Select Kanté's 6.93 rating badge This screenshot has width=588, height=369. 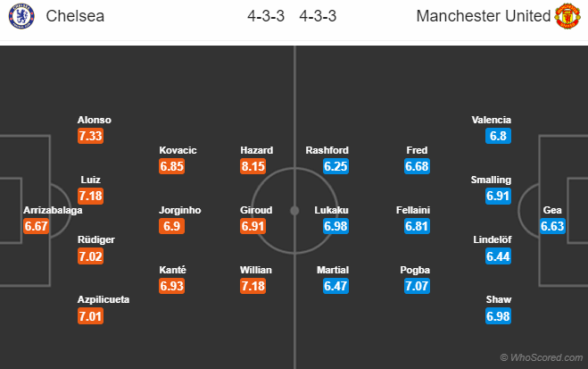pos(171,286)
